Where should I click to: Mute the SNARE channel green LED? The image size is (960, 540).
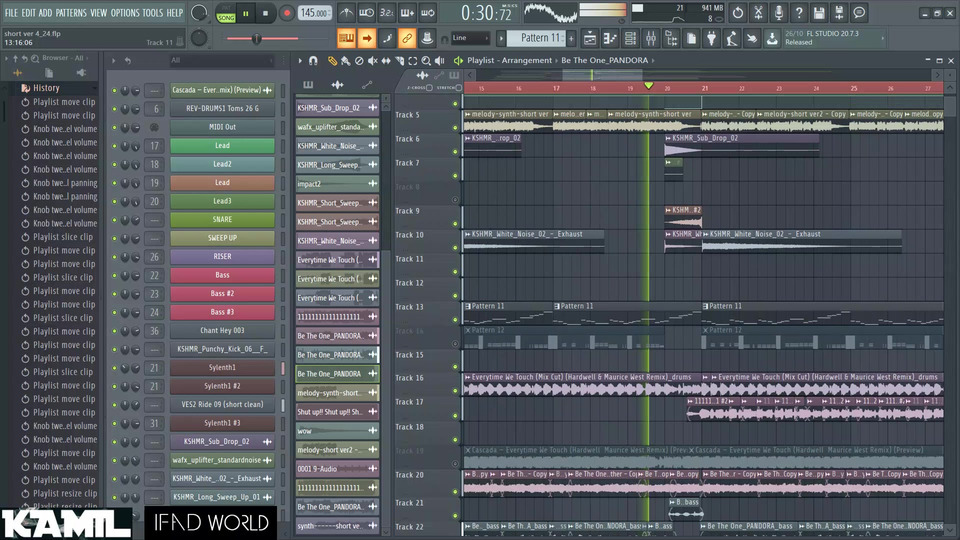coord(114,220)
